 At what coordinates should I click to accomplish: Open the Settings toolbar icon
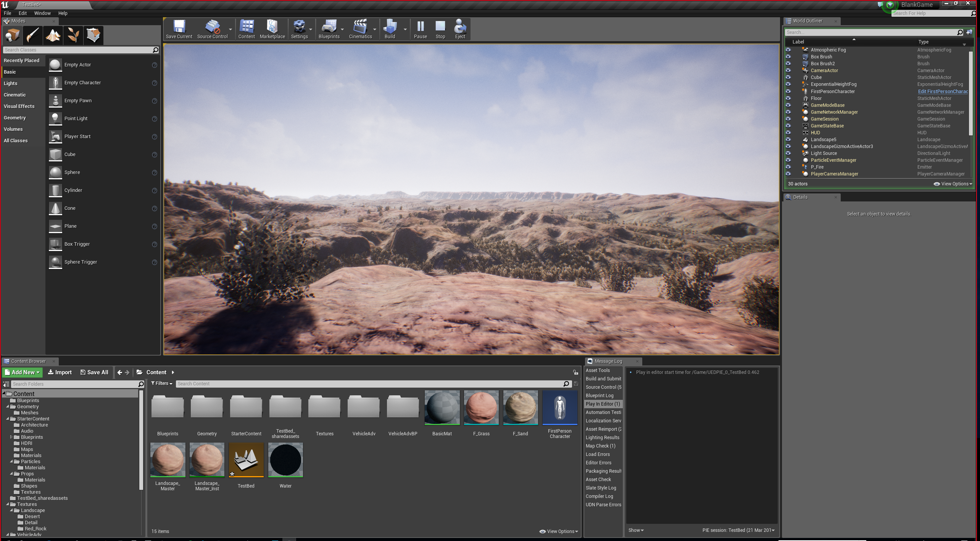coord(299,29)
